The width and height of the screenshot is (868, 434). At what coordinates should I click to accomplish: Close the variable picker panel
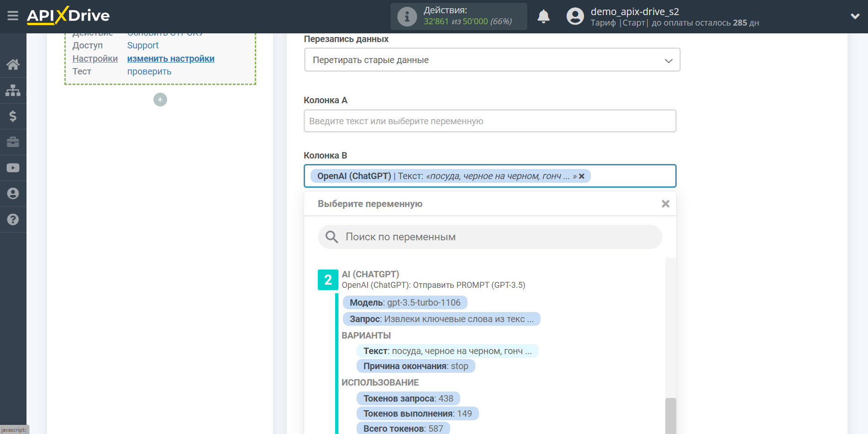665,204
